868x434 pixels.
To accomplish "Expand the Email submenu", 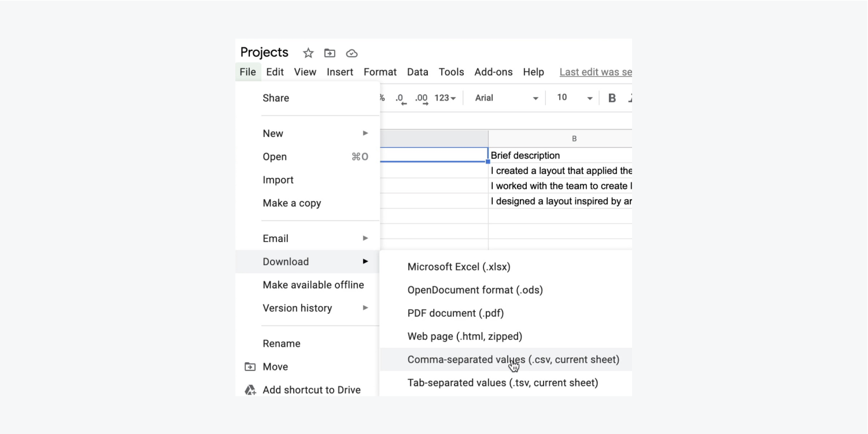I will (x=365, y=238).
